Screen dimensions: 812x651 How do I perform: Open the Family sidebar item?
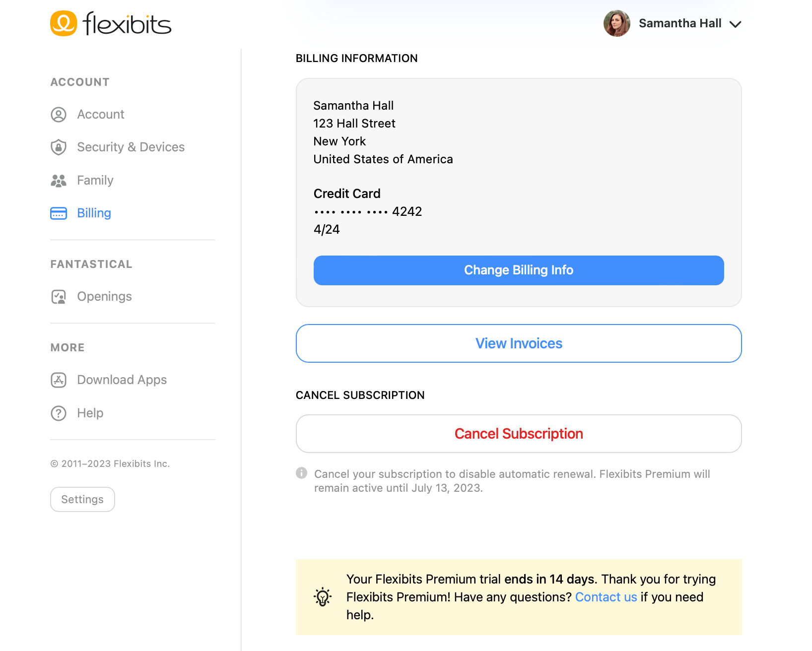95,181
